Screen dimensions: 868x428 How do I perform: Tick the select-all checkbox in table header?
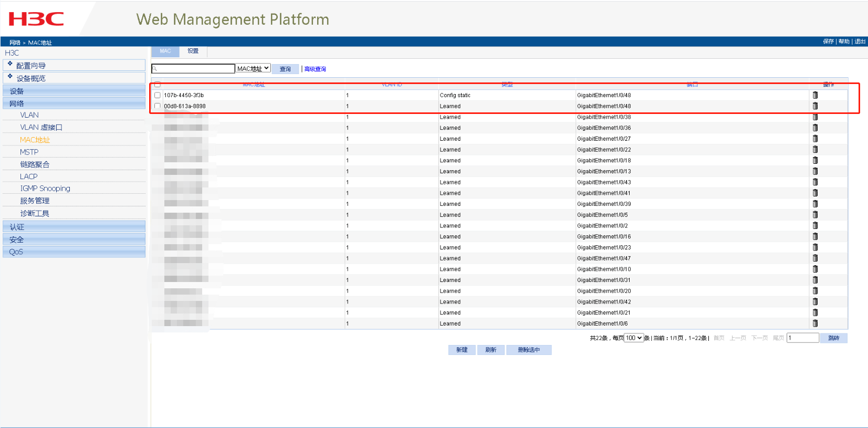[x=158, y=84]
